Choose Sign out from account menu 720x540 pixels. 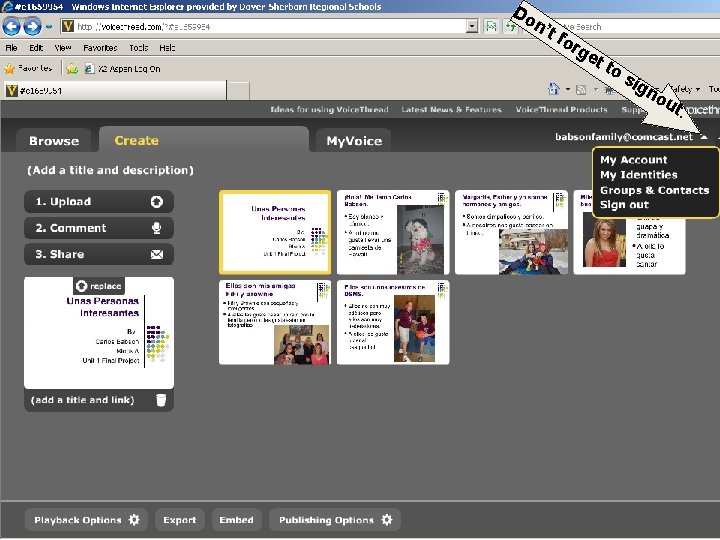(x=624, y=204)
